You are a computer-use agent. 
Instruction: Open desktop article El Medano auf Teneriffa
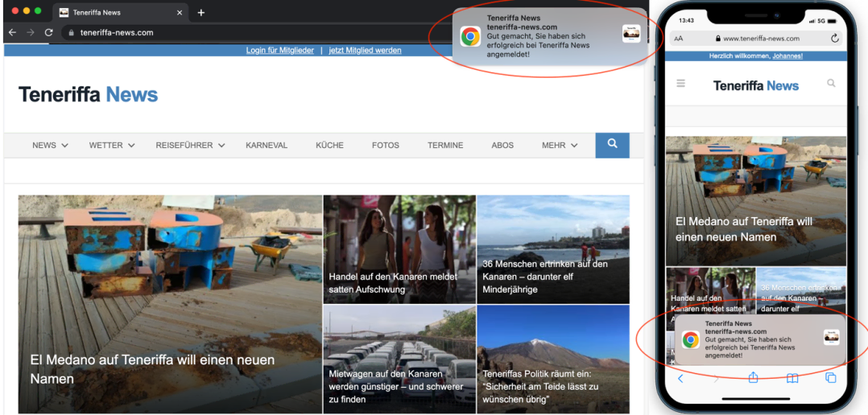(x=170, y=305)
